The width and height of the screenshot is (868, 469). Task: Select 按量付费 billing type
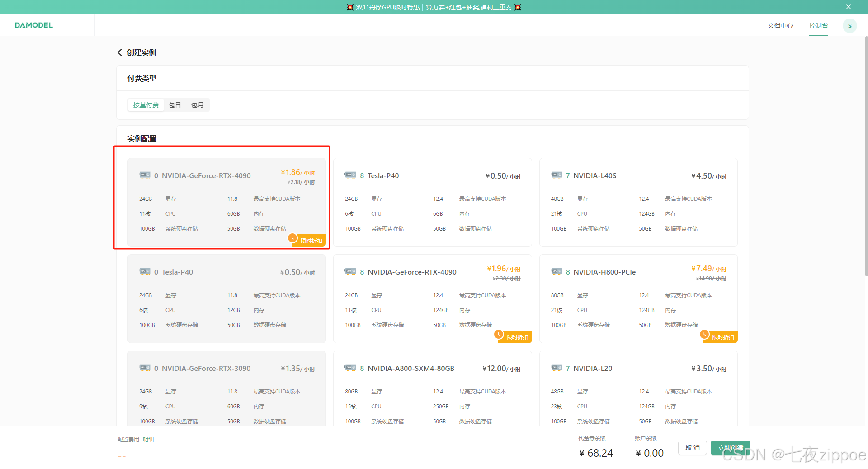click(x=146, y=105)
